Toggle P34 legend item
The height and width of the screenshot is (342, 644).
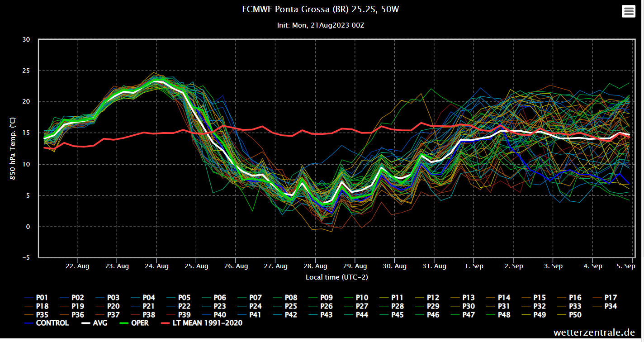coord(604,306)
